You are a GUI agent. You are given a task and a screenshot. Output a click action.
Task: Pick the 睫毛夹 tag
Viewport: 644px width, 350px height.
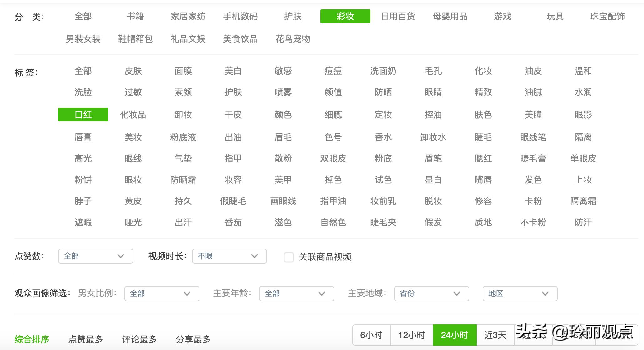383,222
